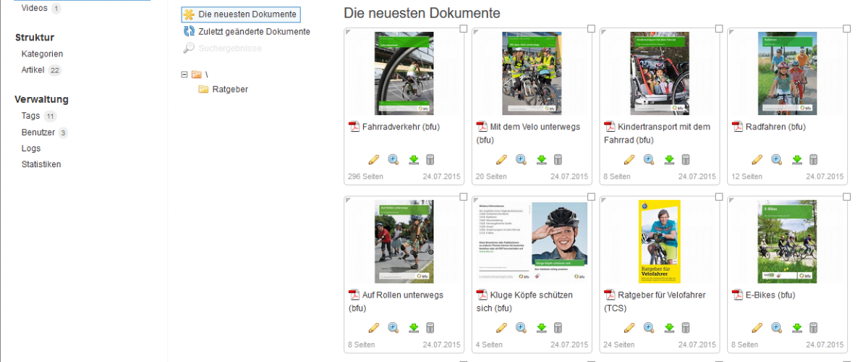Collapse the root folder tree node
Viewport: 868px width, 362px height.
pyautogui.click(x=184, y=74)
